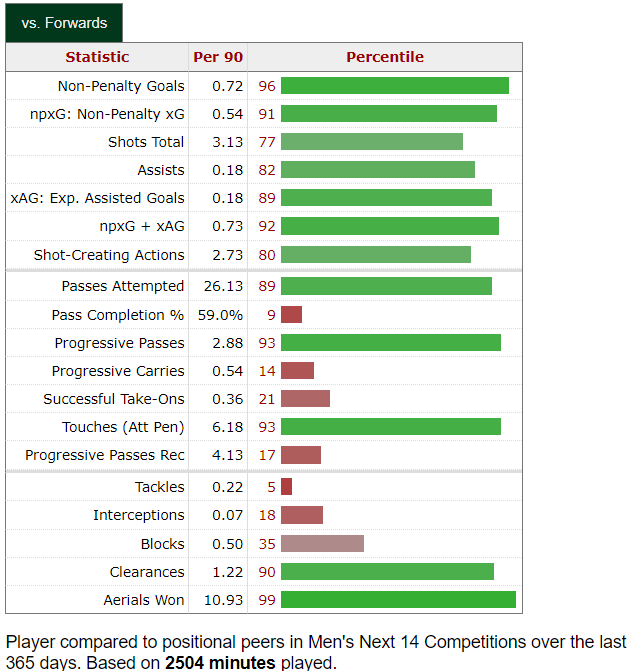Image resolution: width=632 pixels, height=671 pixels.
Task: Click the Shots Total stat label
Action: (146, 142)
